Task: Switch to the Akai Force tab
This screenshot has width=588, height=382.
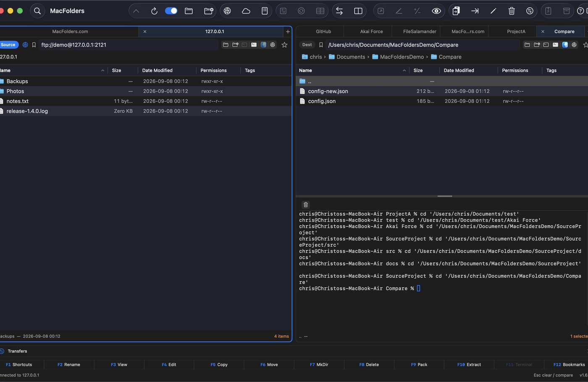Action: coord(371,32)
